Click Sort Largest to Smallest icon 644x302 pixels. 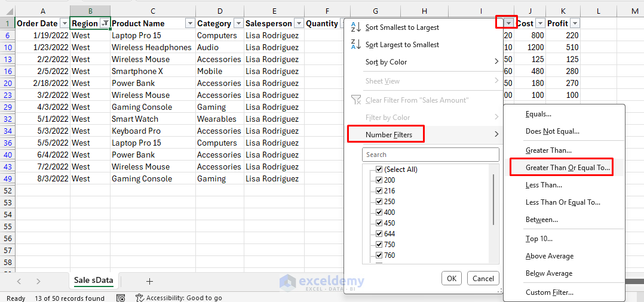(356, 44)
